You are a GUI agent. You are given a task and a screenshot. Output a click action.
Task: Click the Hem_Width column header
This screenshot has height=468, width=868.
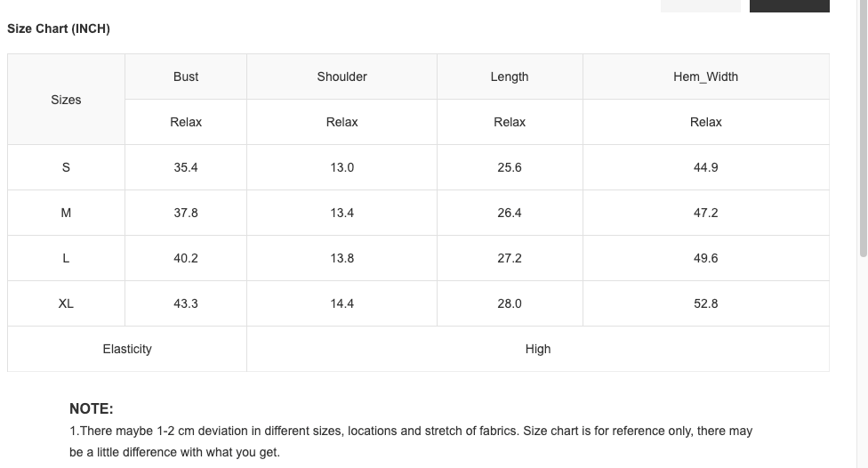click(x=705, y=77)
